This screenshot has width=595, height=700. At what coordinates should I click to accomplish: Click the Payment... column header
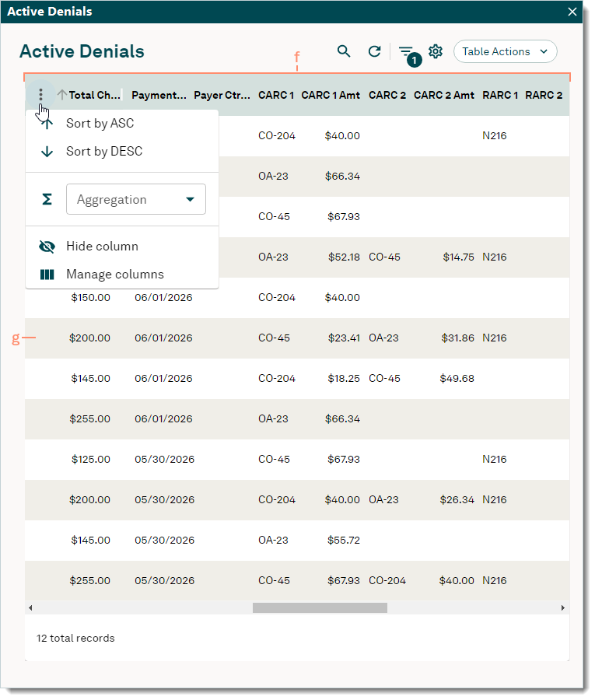coord(159,95)
